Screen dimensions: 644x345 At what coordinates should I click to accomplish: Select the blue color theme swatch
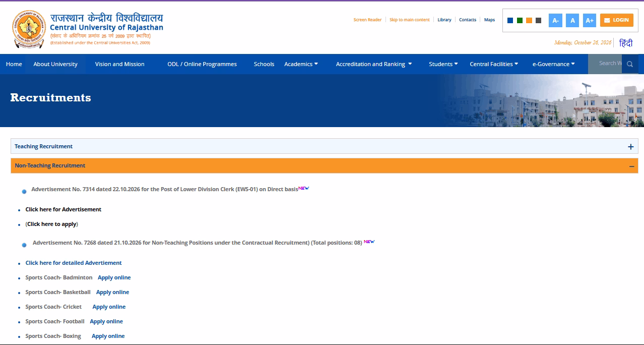click(510, 21)
